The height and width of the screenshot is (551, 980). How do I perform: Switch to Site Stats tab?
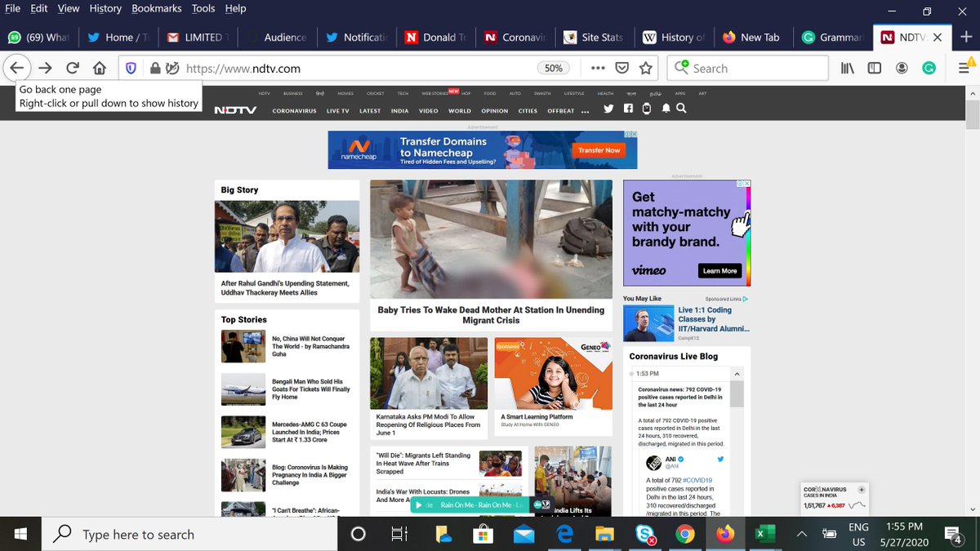[594, 37]
